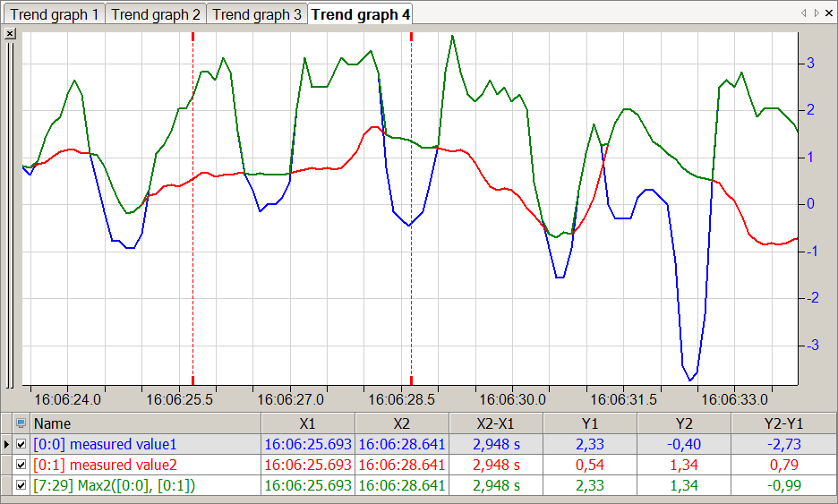The image size is (838, 504).
Task: Click the Name column header
Action: 146,423
